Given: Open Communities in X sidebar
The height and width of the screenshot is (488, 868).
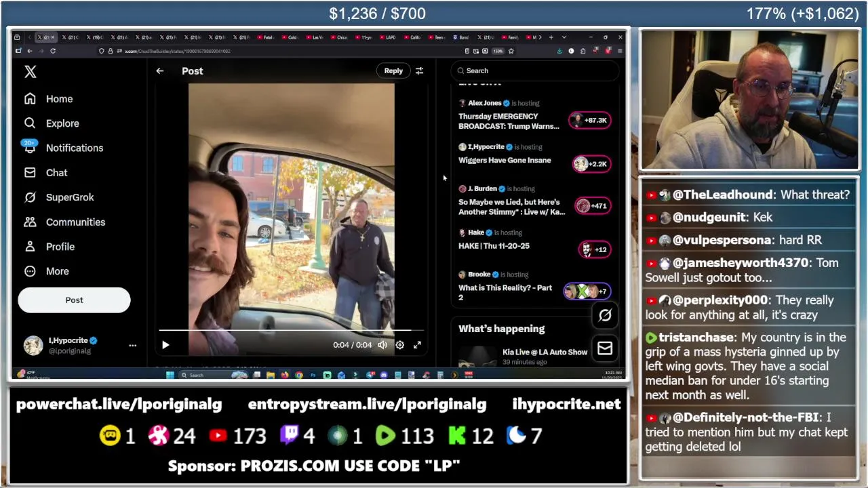Looking at the screenshot, I should tap(64, 222).
